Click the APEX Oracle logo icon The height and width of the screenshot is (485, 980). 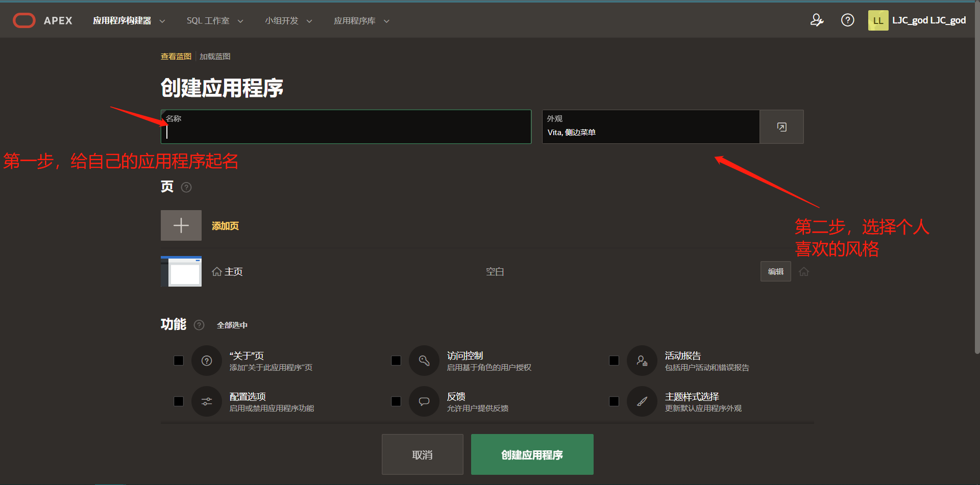coord(24,20)
